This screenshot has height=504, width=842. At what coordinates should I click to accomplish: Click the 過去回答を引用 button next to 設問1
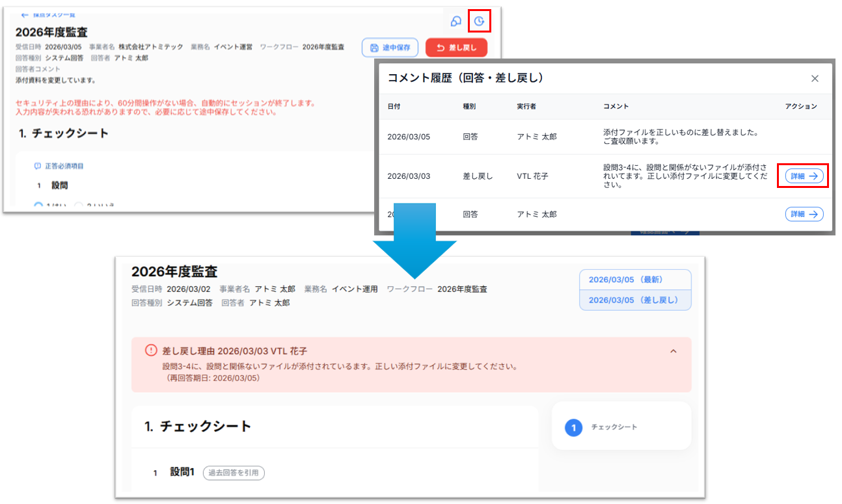tap(234, 473)
